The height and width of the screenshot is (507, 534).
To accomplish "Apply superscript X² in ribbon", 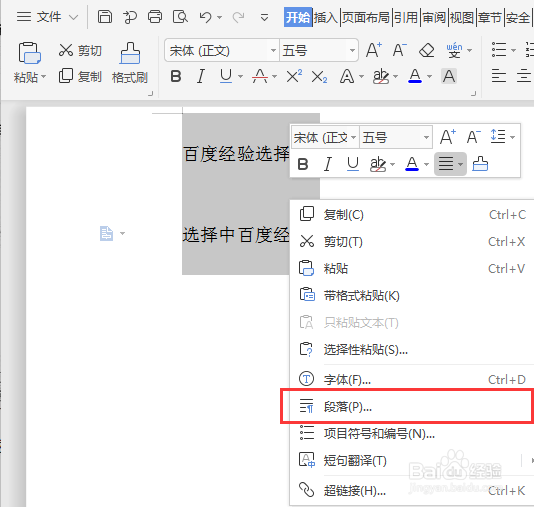I will point(294,76).
